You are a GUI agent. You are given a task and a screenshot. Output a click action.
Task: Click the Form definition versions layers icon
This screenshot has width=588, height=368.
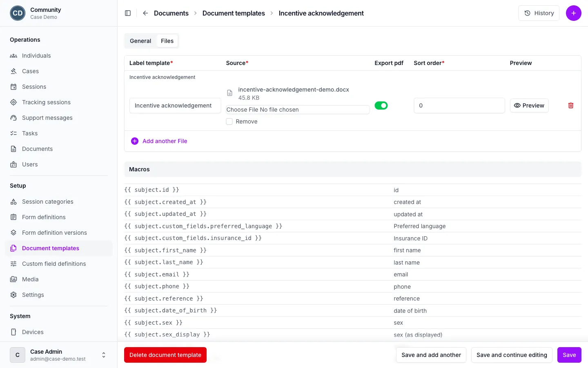tap(13, 233)
